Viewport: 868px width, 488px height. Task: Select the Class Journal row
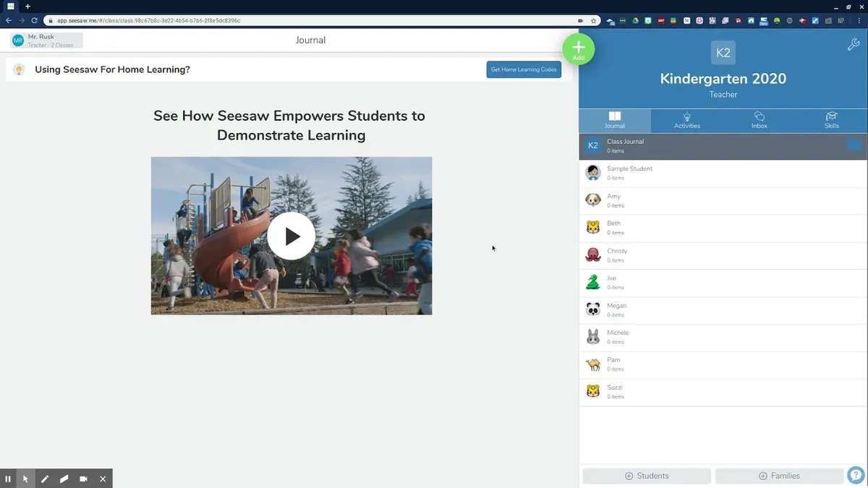(723, 146)
